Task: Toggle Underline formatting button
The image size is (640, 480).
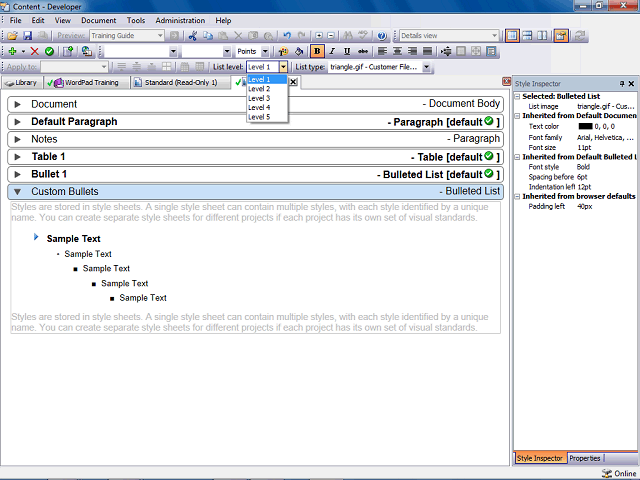Action: coord(347,51)
